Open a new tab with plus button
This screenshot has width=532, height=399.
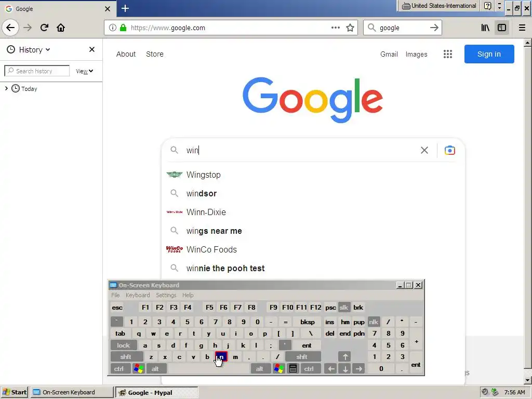coord(125,8)
